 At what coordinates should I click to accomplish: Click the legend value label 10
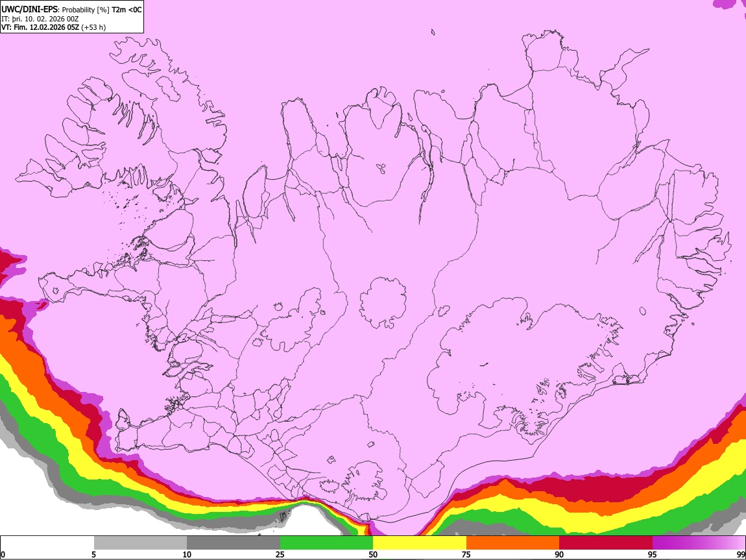pyautogui.click(x=187, y=554)
